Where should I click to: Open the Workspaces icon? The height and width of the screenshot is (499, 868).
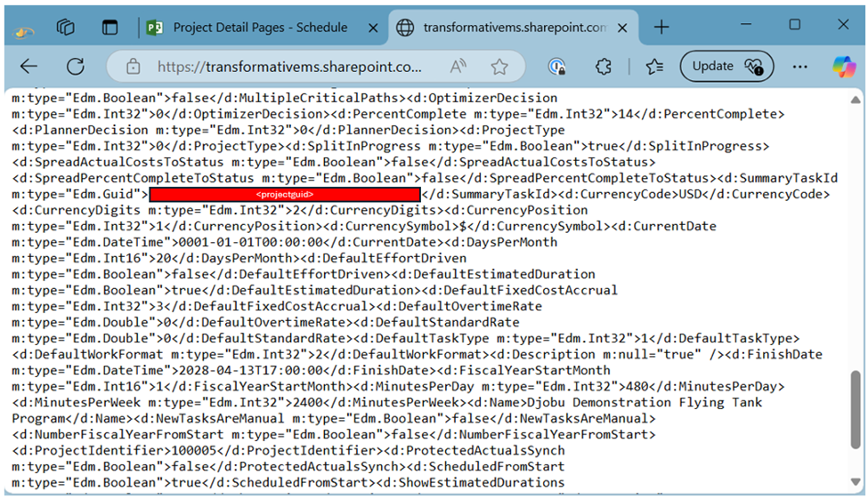click(x=65, y=27)
